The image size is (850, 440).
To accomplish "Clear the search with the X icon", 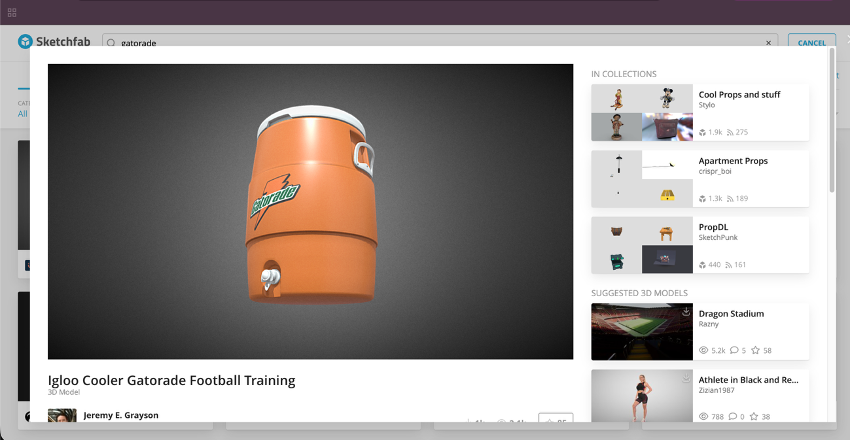I will click(x=768, y=43).
